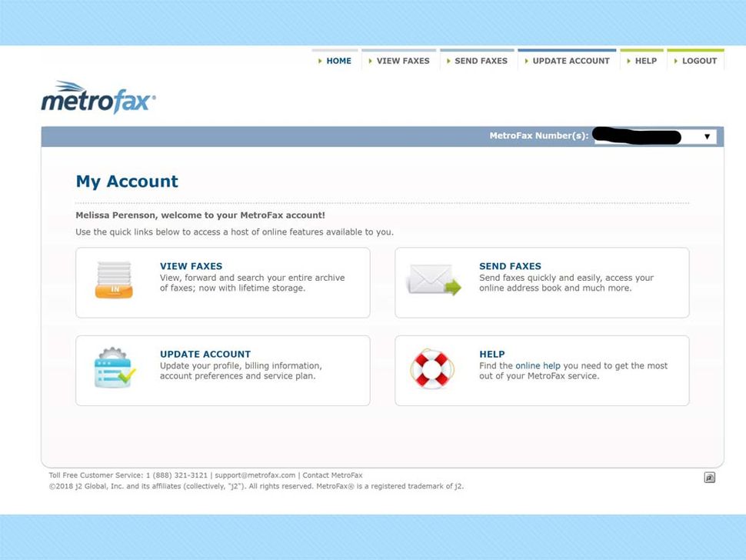Click the green arrow beside HOME
The height and width of the screenshot is (560, 746).
coord(319,60)
